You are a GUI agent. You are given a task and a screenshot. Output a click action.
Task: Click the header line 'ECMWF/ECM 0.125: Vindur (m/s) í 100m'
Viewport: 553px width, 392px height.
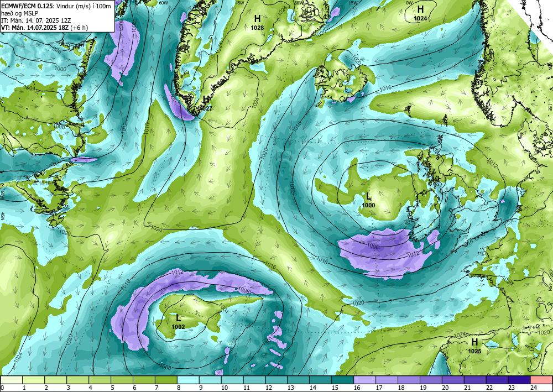(56, 6)
